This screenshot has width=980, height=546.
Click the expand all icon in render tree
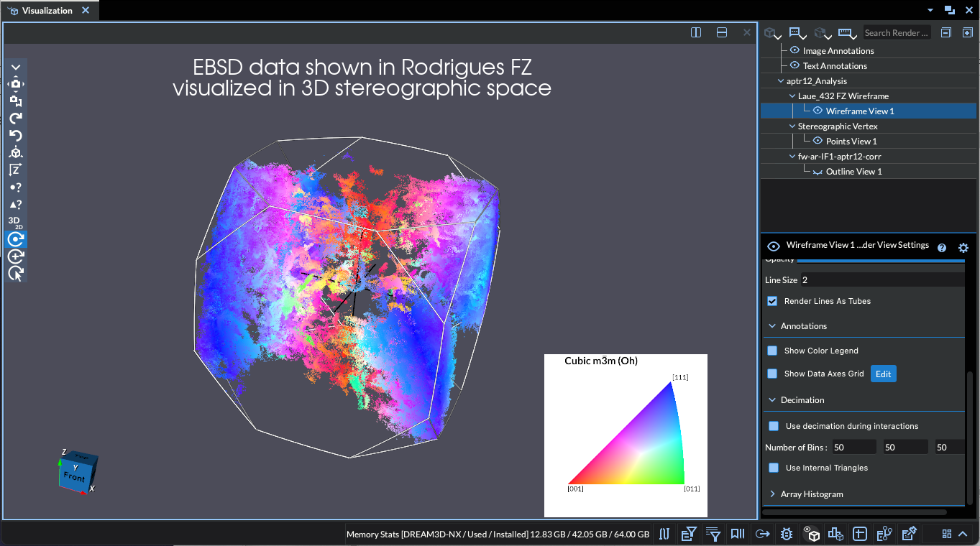tap(967, 33)
